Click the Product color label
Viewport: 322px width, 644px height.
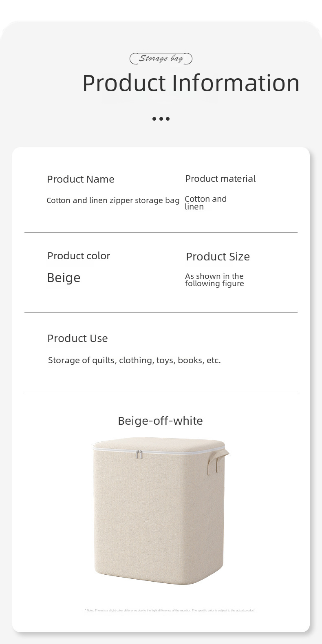(x=79, y=256)
